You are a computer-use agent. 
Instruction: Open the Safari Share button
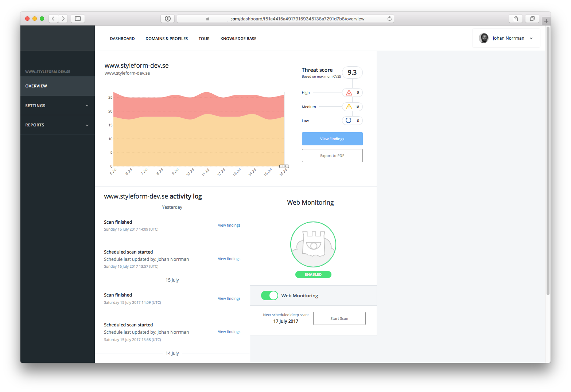tap(516, 19)
